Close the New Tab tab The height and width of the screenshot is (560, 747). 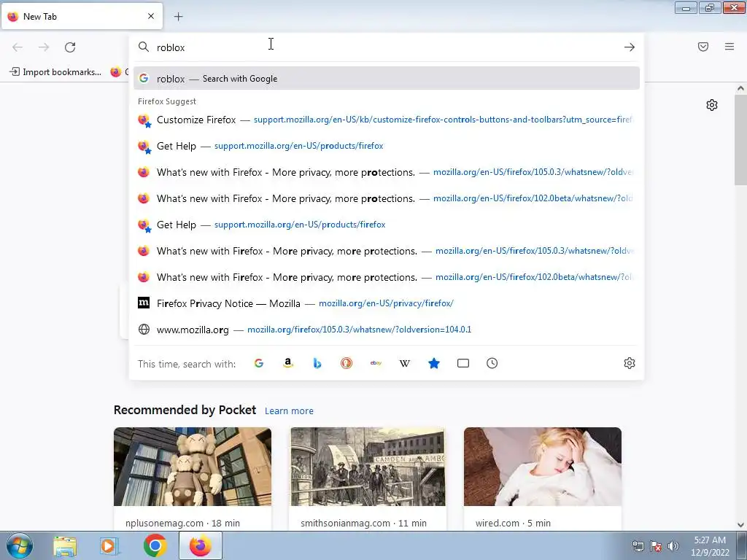click(x=151, y=16)
